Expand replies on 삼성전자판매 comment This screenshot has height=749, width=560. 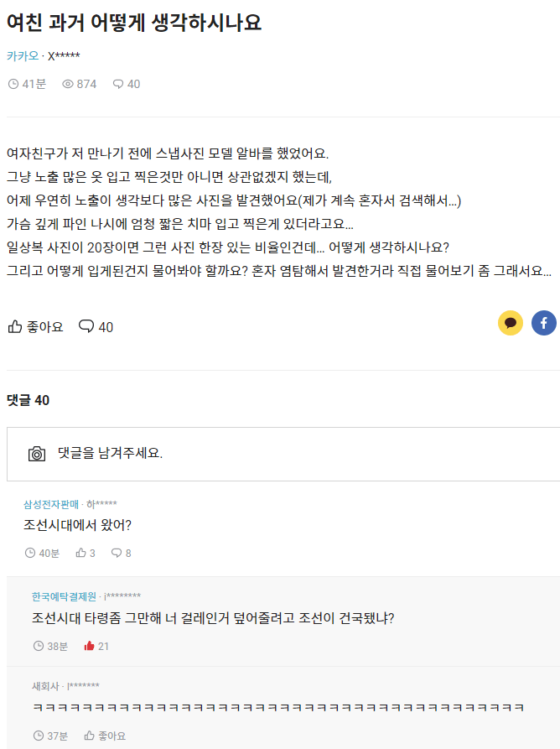pos(117,553)
